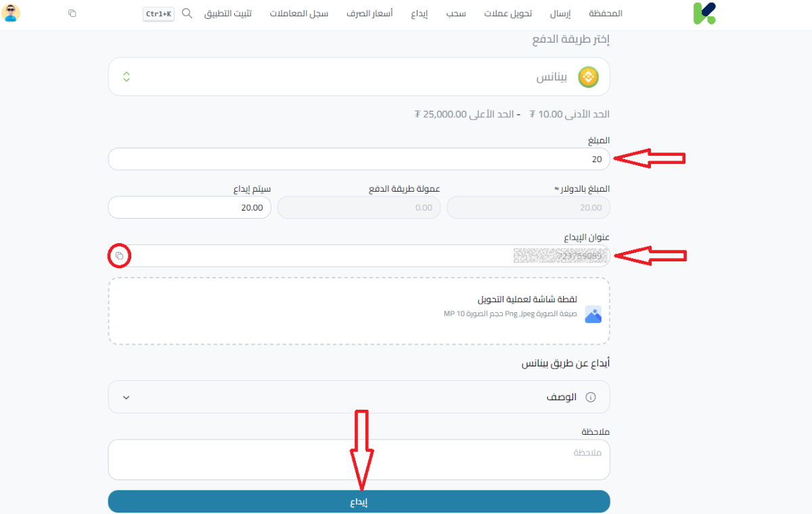Click the Ctrl+K shortcut badge

pos(158,13)
